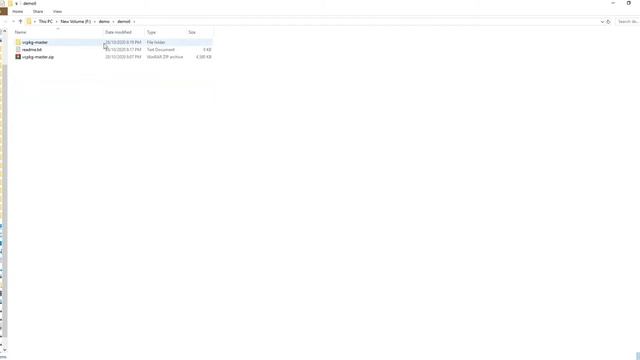
Task: Click the Text Document type cell
Action: (161, 49)
